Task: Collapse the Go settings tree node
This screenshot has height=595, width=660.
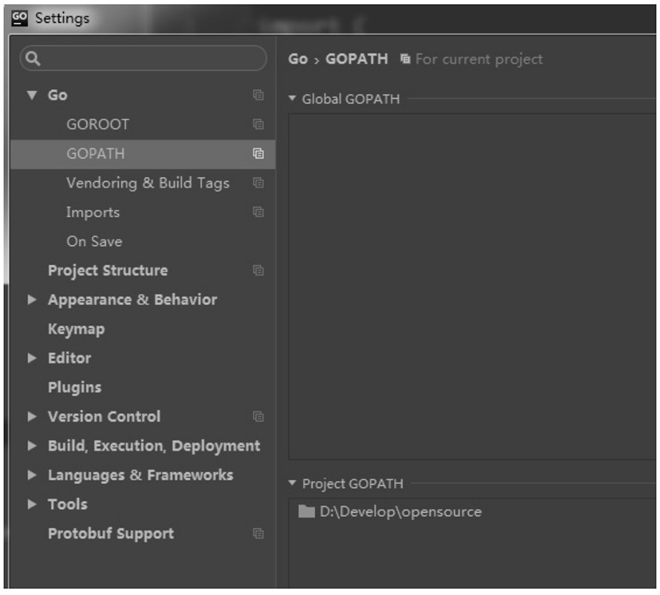Action: coord(32,95)
